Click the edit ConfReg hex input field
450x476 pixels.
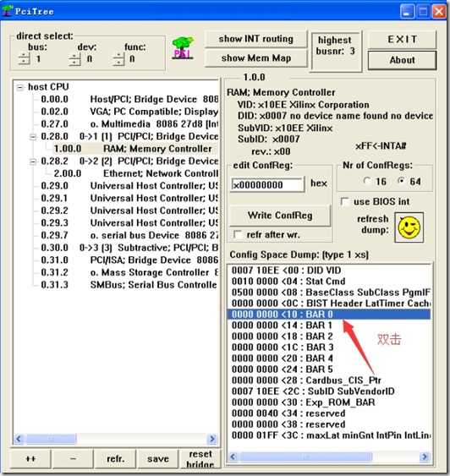click(x=267, y=184)
